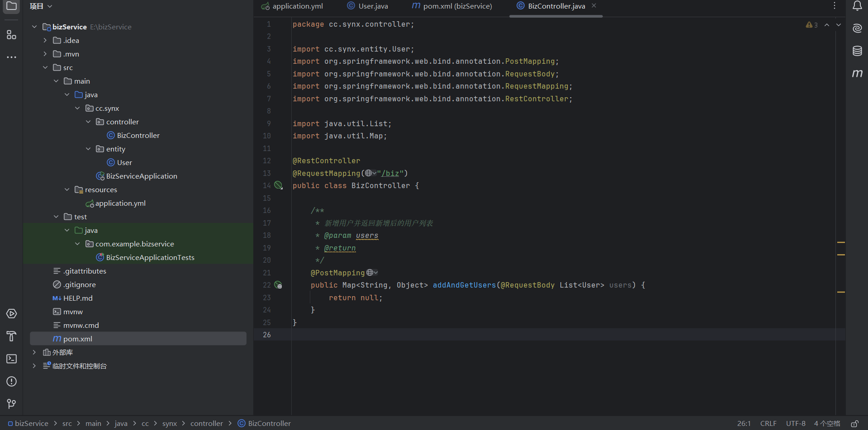This screenshot has height=430, width=868.
Task: Open the Database tool window icon
Action: [x=857, y=51]
